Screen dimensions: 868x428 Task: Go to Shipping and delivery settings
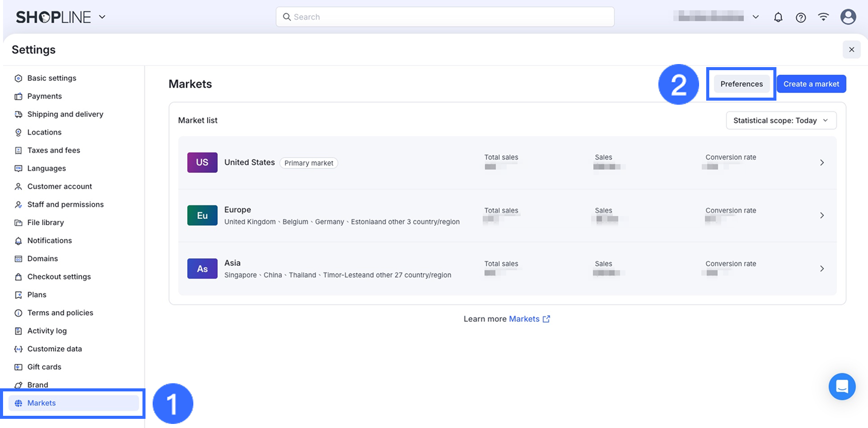(65, 114)
